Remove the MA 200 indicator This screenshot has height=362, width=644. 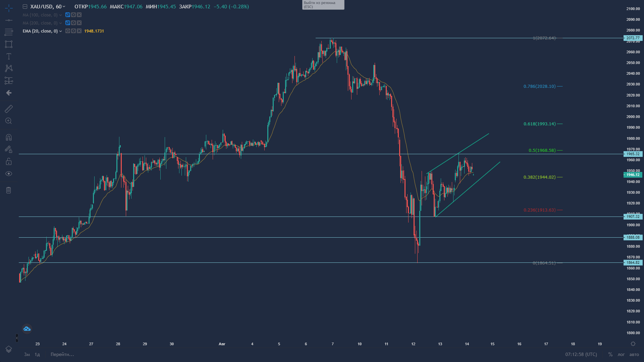(x=79, y=23)
